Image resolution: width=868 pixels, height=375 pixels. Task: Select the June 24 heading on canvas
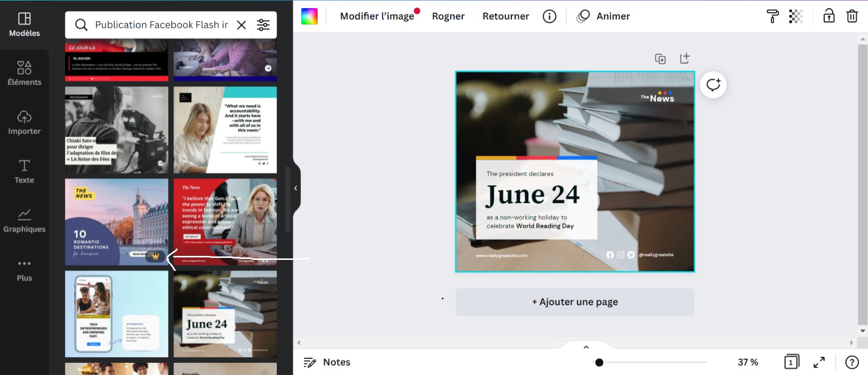coord(533,195)
